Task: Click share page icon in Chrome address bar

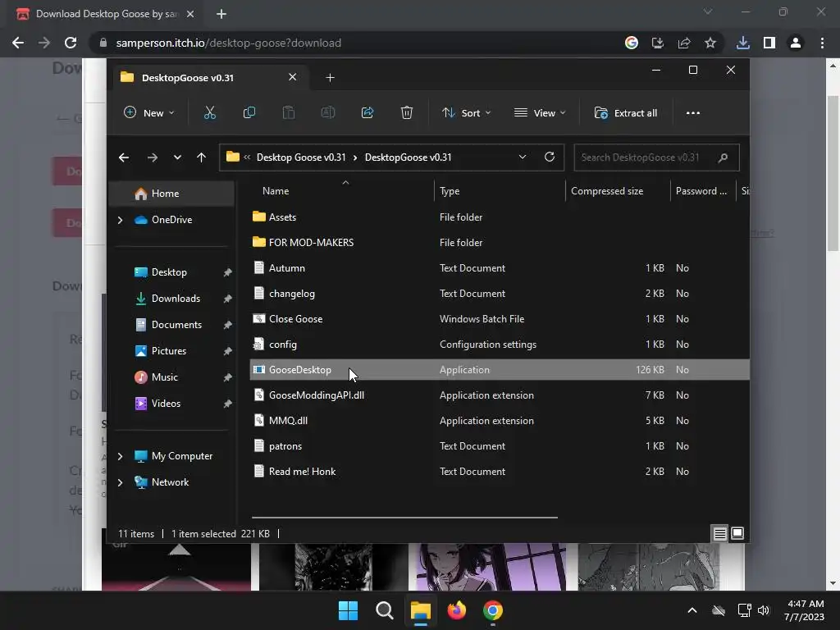Action: pyautogui.click(x=684, y=43)
